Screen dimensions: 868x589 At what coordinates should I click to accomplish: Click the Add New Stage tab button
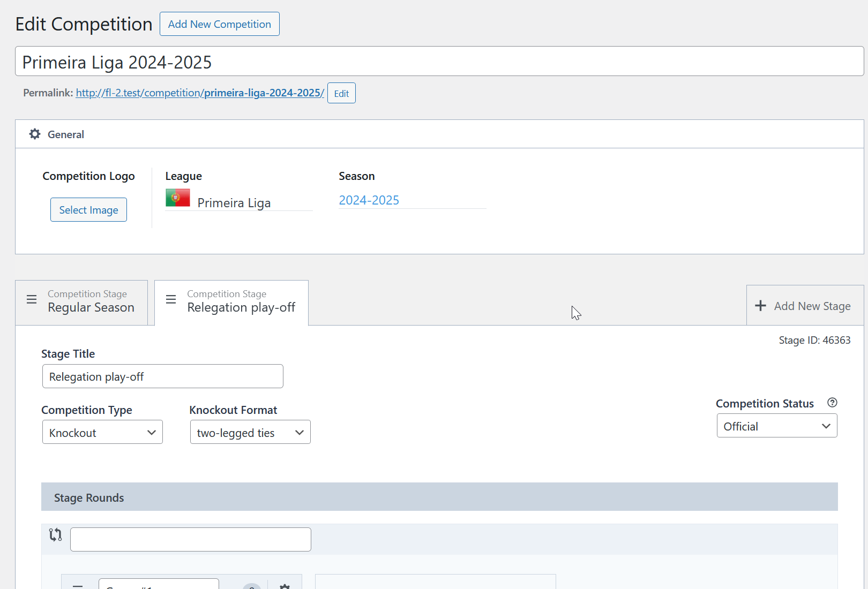pyautogui.click(x=805, y=305)
